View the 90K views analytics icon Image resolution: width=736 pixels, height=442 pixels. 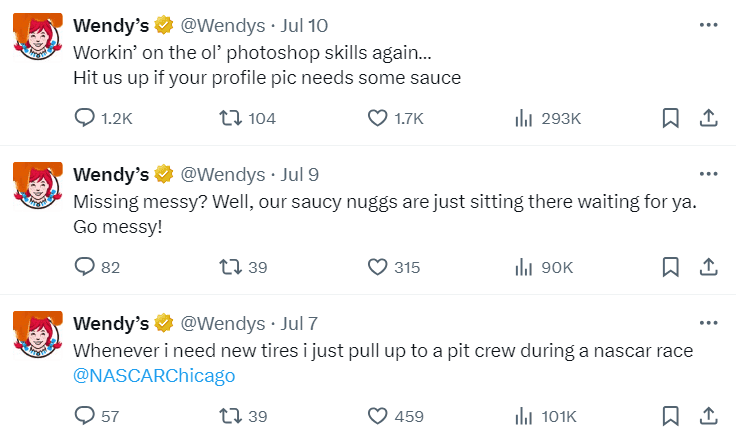pos(523,267)
